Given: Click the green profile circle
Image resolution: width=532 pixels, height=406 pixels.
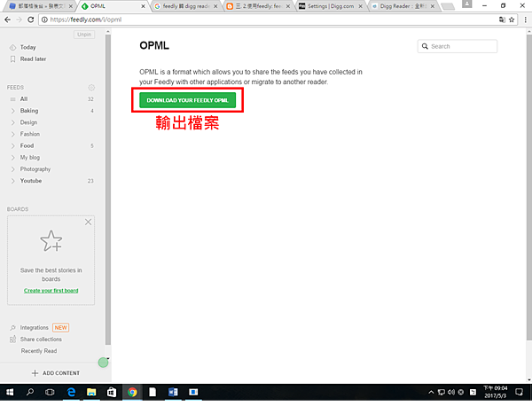Looking at the screenshot, I should (x=103, y=363).
